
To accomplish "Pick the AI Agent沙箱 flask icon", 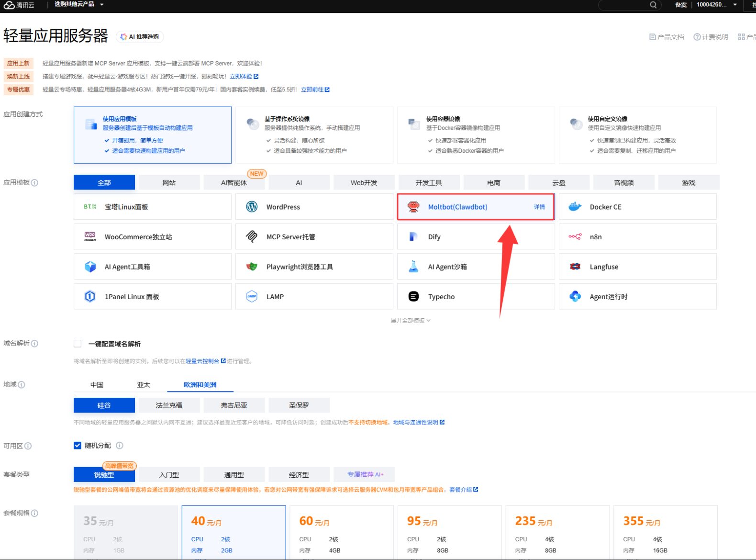I will pos(413,266).
